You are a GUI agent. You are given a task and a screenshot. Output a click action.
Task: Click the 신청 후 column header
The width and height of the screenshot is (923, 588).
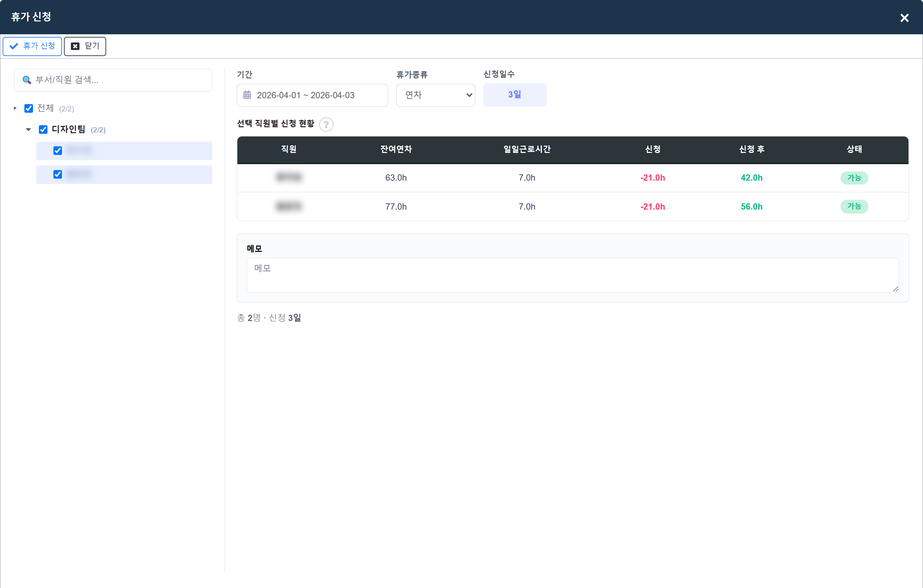tap(751, 149)
